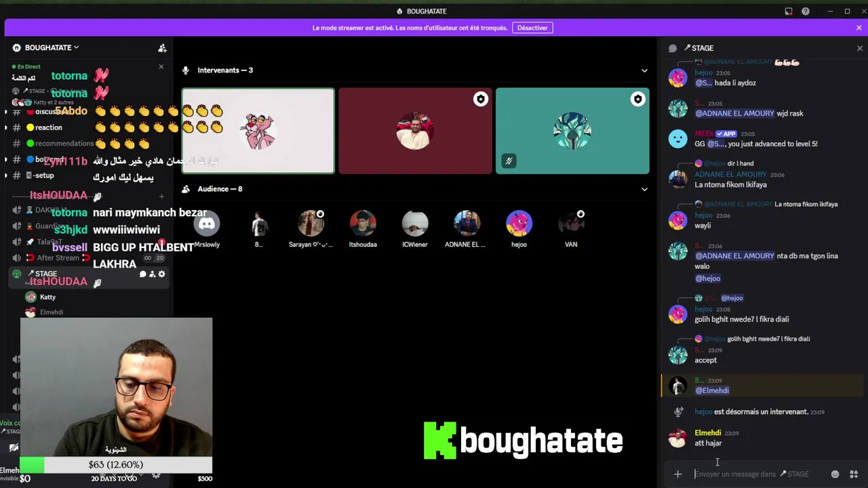This screenshot has height=488, width=868.
Task: Click muted microphone icon on teal tile
Action: coord(509,161)
